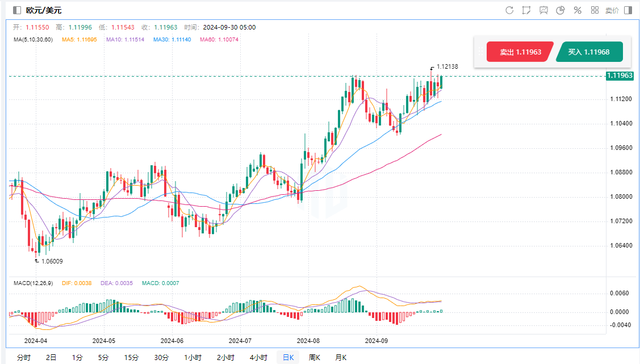
Task: Switch to the 周K weekly chart tab
Action: [314, 357]
